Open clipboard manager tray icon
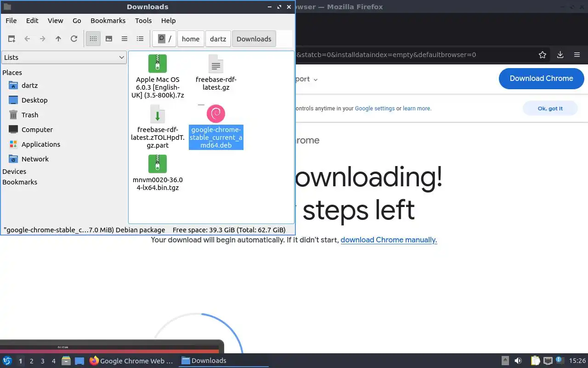588x368 pixels. click(x=536, y=361)
